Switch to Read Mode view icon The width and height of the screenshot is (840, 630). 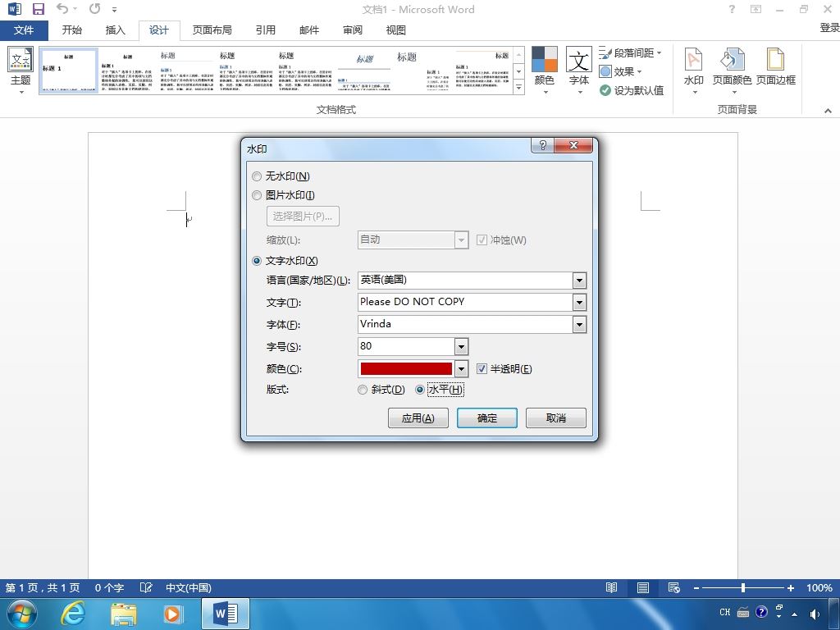(611, 587)
